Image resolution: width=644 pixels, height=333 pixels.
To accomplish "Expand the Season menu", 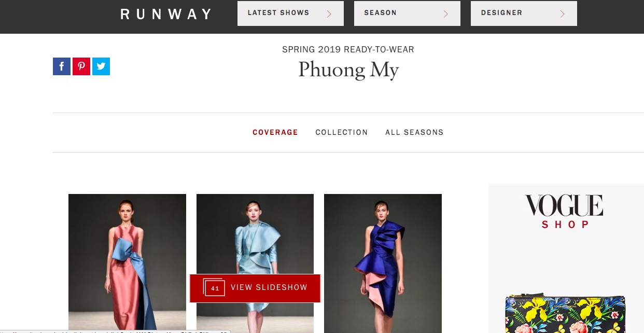I will [x=407, y=13].
